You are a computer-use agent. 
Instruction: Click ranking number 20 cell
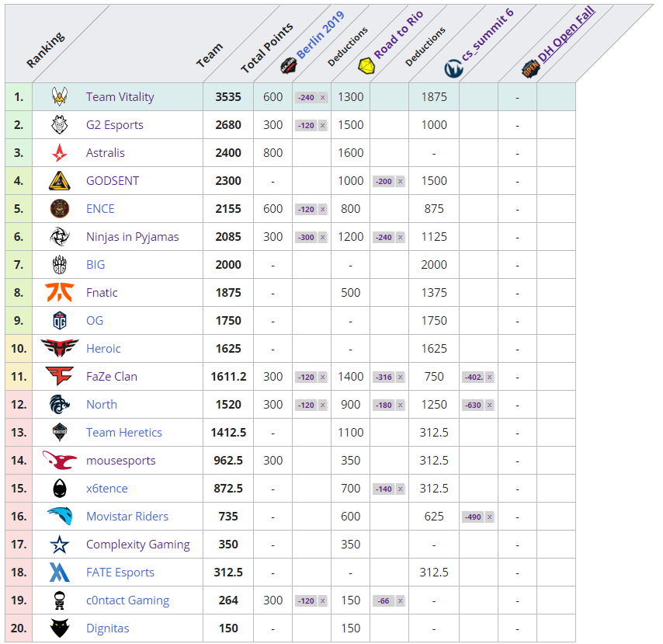(x=19, y=628)
